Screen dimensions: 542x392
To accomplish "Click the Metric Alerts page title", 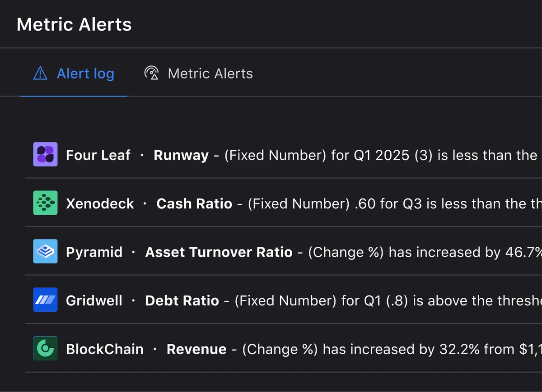I will 74,24.
